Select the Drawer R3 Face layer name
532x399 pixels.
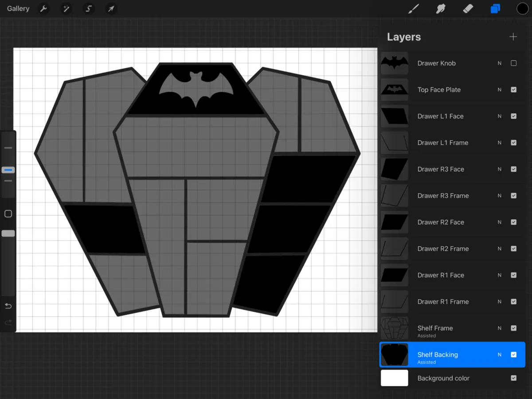(441, 169)
